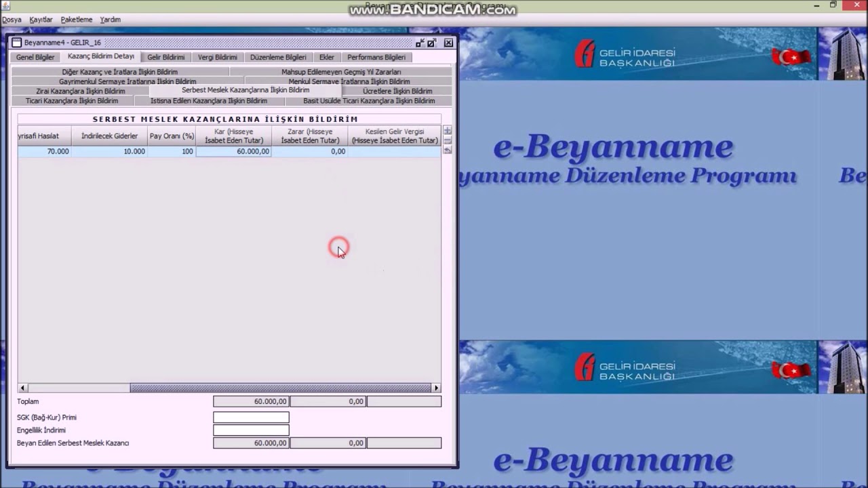Open the Vergi Bildirimi tab
Image resolution: width=868 pixels, height=488 pixels.
pos(218,58)
